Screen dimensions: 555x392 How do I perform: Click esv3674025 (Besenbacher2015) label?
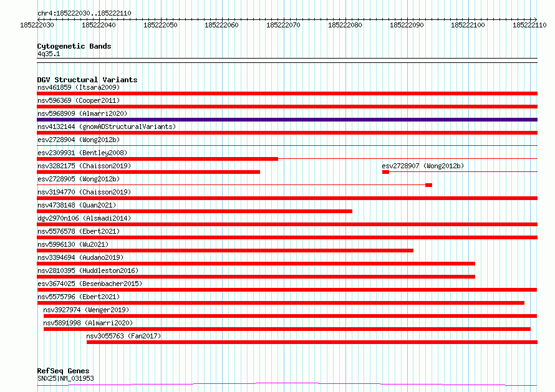[x=90, y=284]
